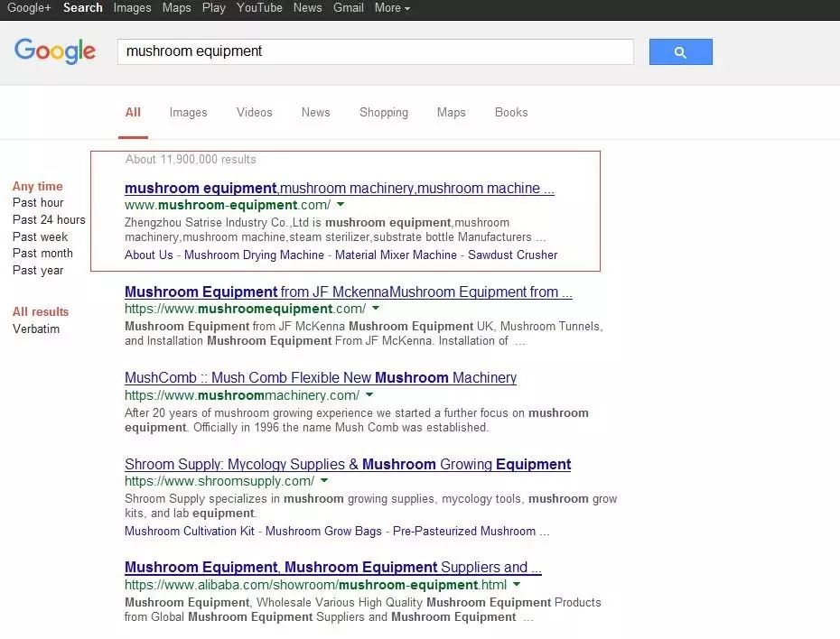
Task: Filter results to Past 24 hours
Action: [49, 220]
